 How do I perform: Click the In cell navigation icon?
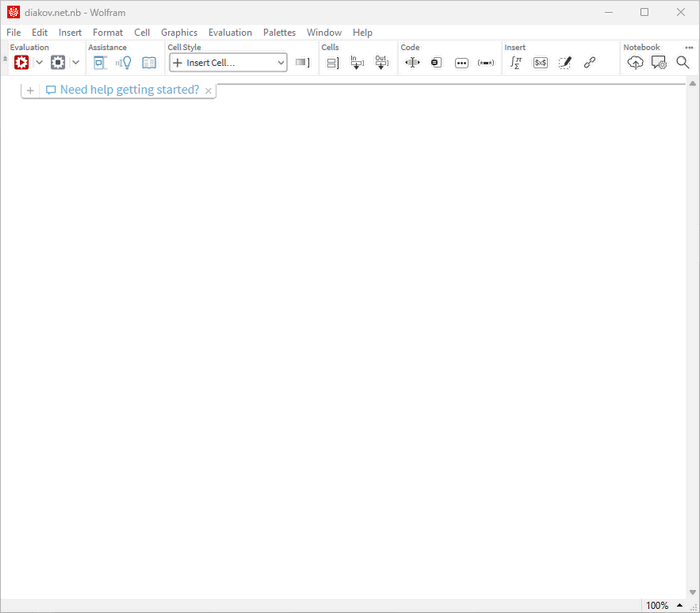pos(357,62)
